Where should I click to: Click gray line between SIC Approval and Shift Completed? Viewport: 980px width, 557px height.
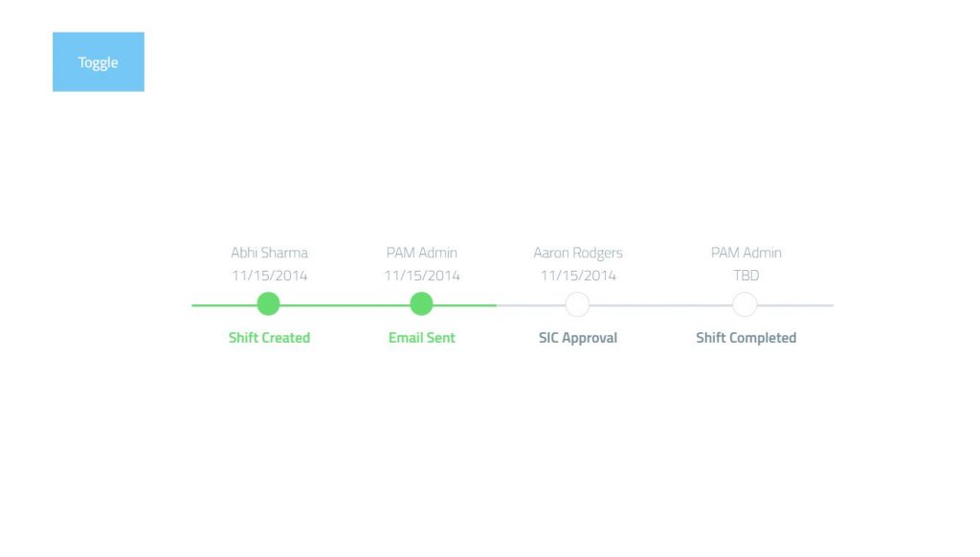[660, 305]
